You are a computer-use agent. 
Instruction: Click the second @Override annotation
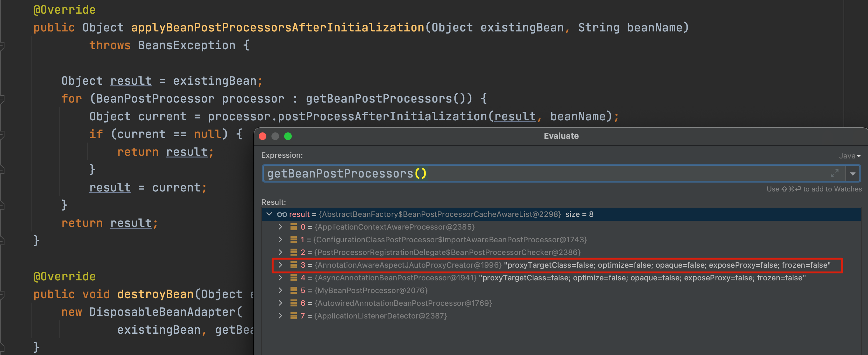(x=64, y=277)
